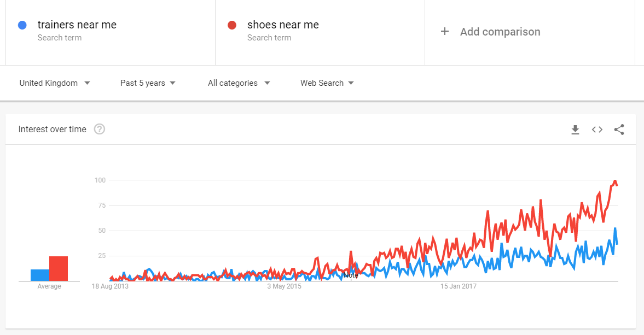
Task: Edit the shoes near me search term
Action: 283,25
